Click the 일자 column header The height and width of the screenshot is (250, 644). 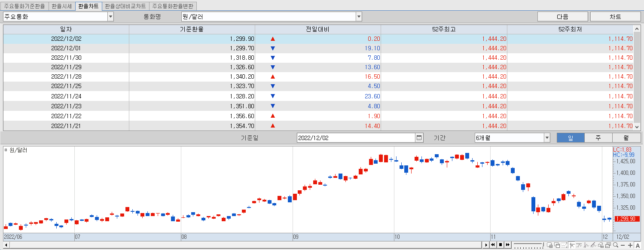66,29
